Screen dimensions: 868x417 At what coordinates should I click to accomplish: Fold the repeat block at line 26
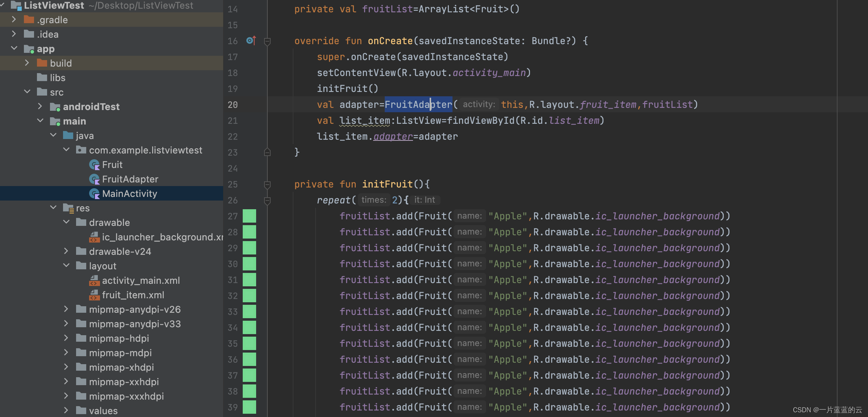tap(267, 201)
